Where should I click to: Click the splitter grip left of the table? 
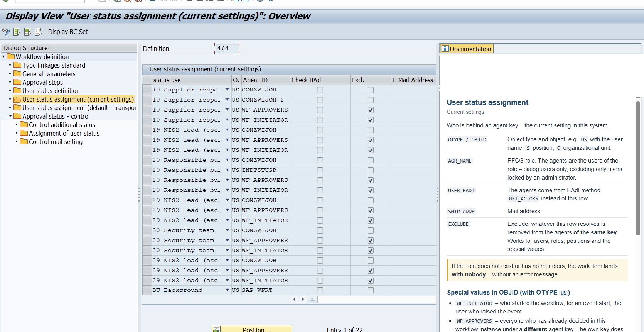[x=139, y=195]
